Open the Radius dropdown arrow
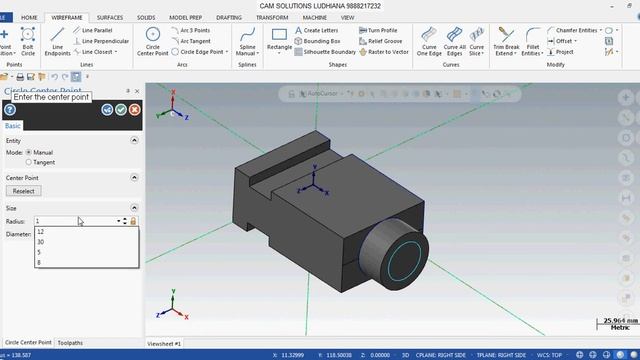640x360 pixels. tap(119, 221)
